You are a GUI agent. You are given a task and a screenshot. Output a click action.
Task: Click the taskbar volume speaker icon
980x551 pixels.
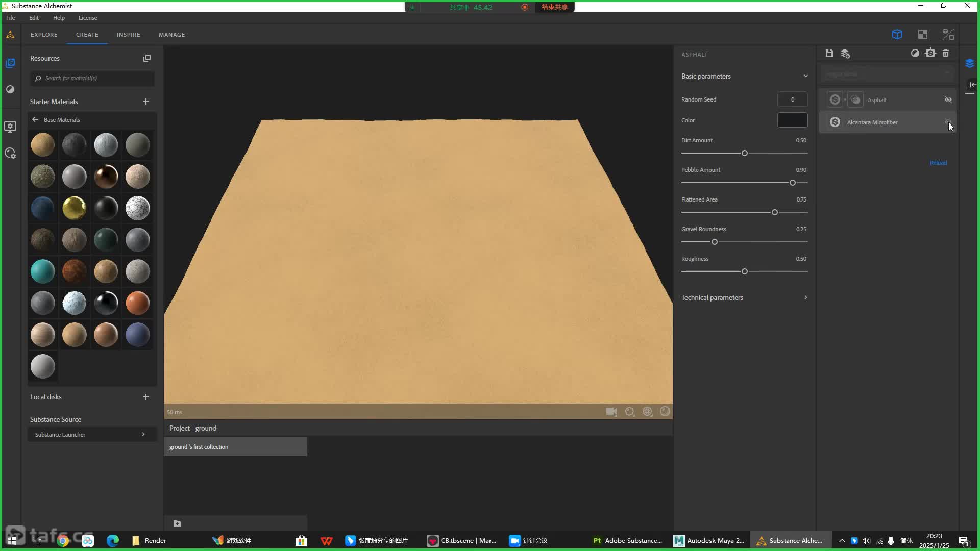[866, 541]
